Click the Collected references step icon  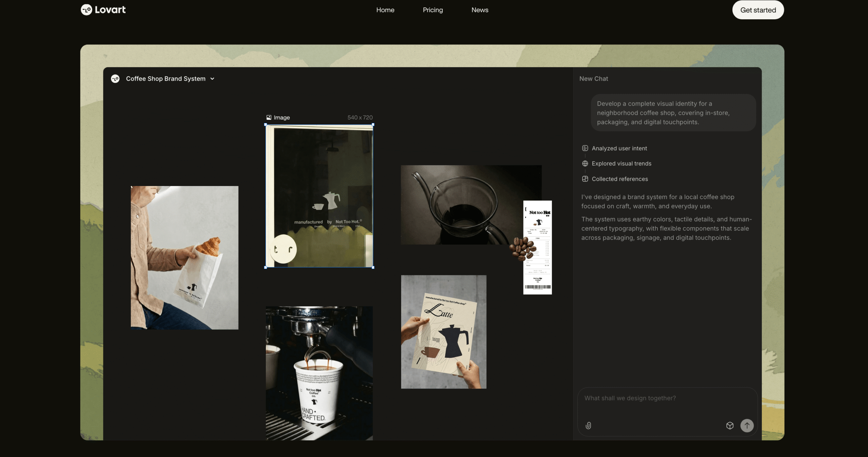(x=585, y=179)
